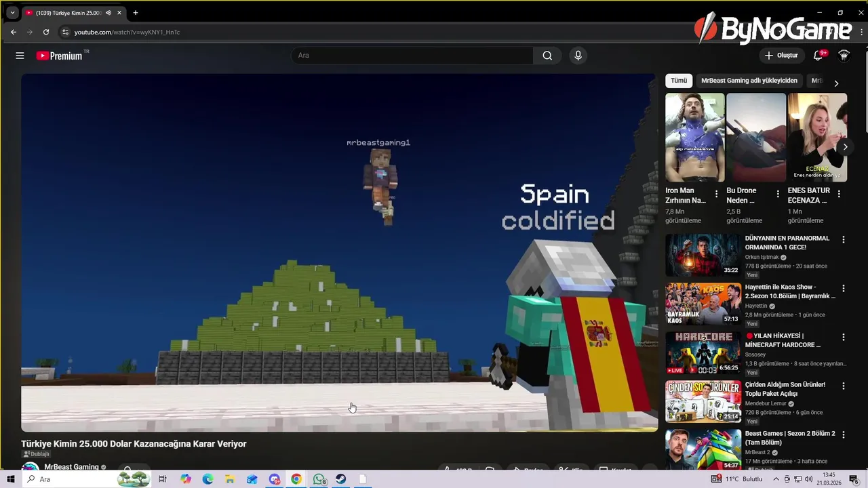Viewport: 868px width, 488px height.
Task: Open title Çin'den Aldığım Son Ürünler
Action: point(785,389)
